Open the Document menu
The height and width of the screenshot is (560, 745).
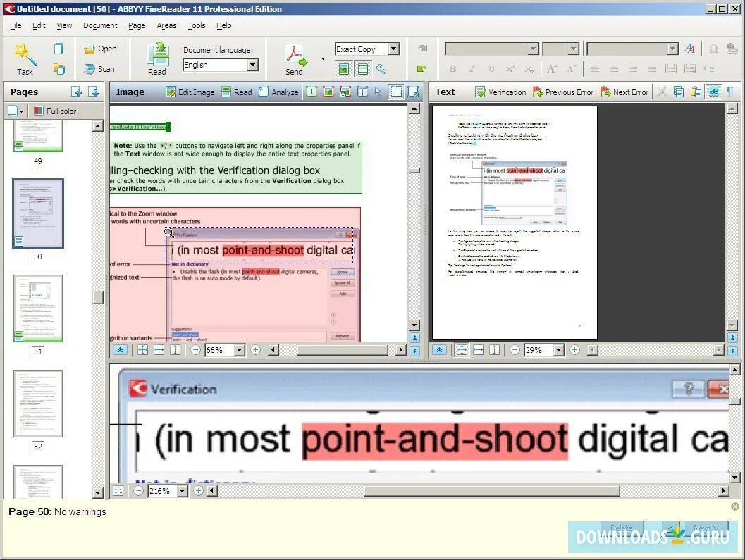pos(100,25)
